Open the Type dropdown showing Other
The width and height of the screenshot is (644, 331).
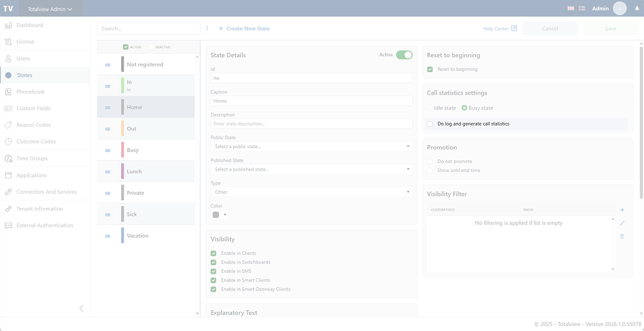point(311,192)
